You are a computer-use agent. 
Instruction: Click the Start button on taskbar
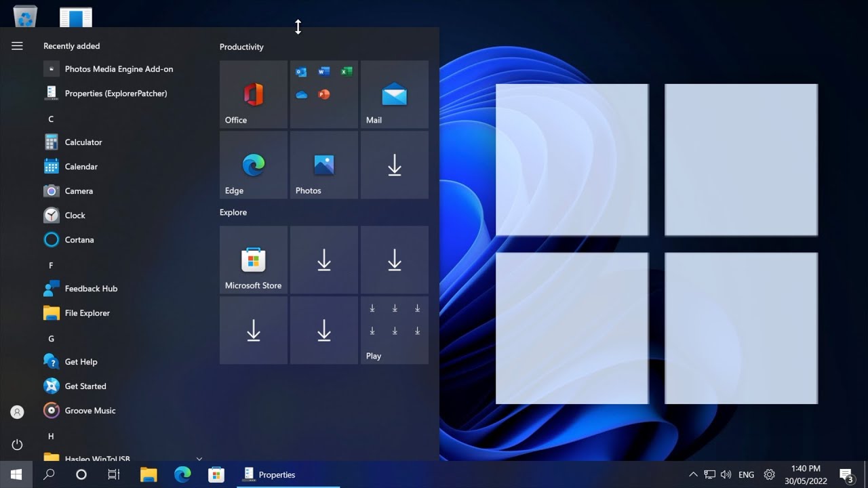click(16, 474)
